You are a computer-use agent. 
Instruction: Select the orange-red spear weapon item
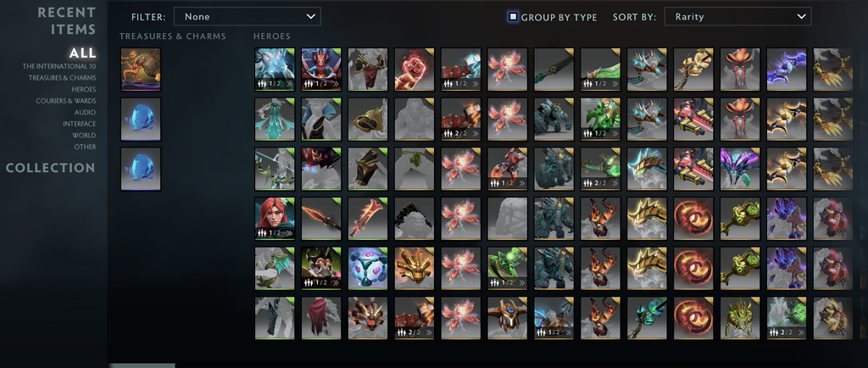click(321, 219)
